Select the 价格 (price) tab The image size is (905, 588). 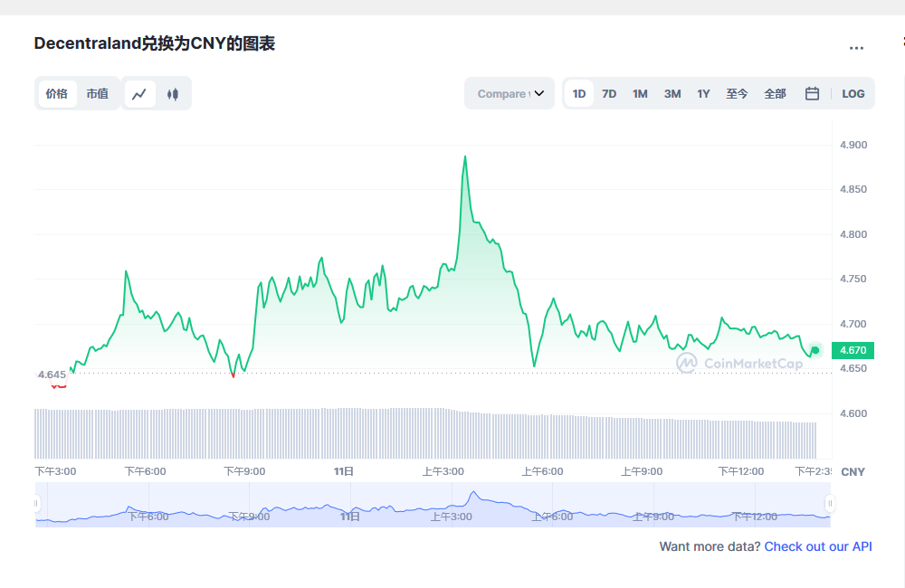[x=57, y=93]
